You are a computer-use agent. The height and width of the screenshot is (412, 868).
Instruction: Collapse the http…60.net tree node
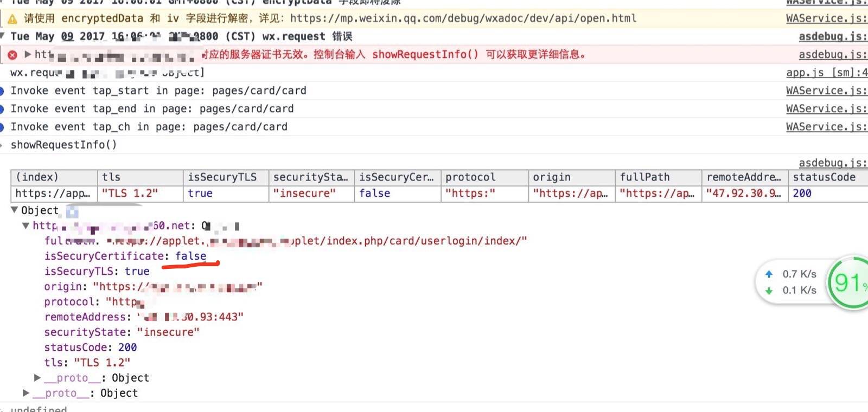click(25, 226)
